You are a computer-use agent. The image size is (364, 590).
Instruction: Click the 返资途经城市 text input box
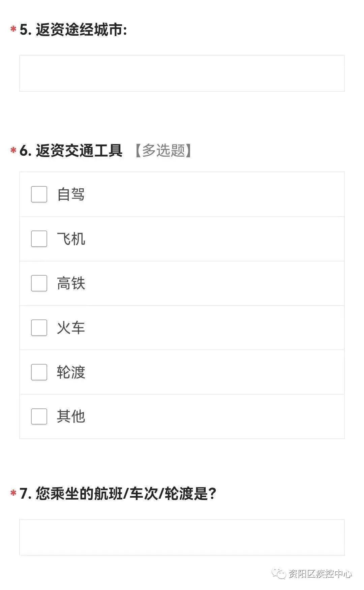(182, 73)
